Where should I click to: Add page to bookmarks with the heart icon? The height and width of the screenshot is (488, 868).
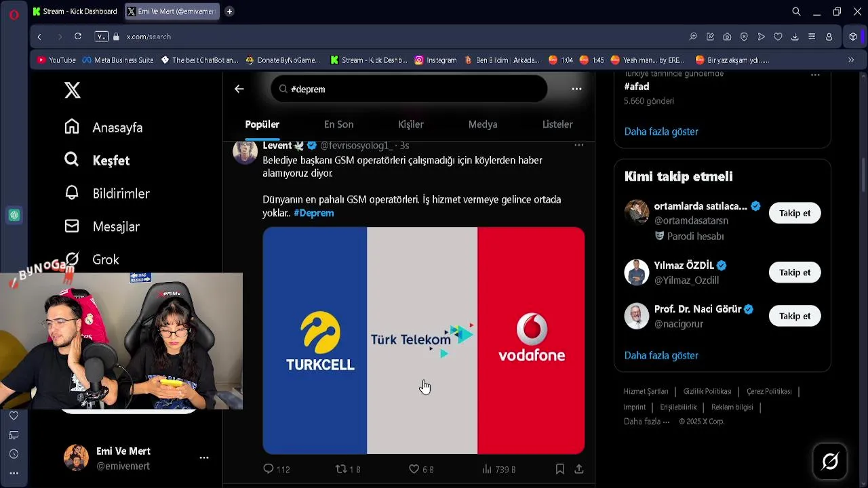click(x=778, y=37)
